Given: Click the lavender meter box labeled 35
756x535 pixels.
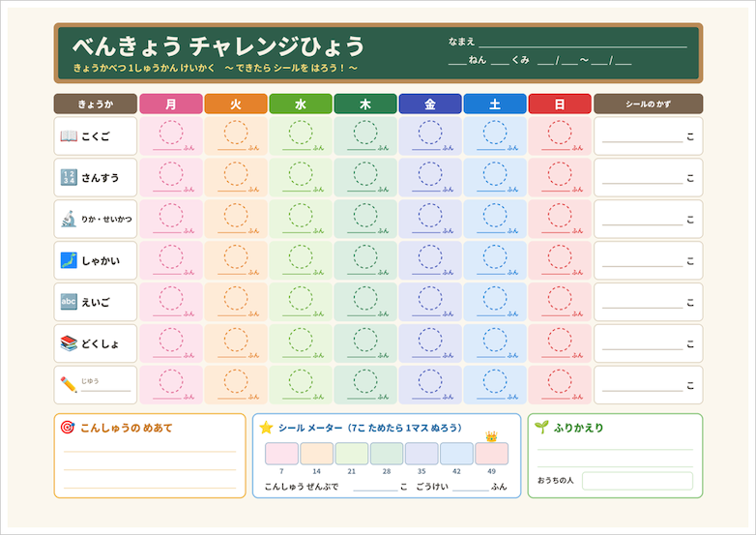Looking at the screenshot, I should pos(422,454).
